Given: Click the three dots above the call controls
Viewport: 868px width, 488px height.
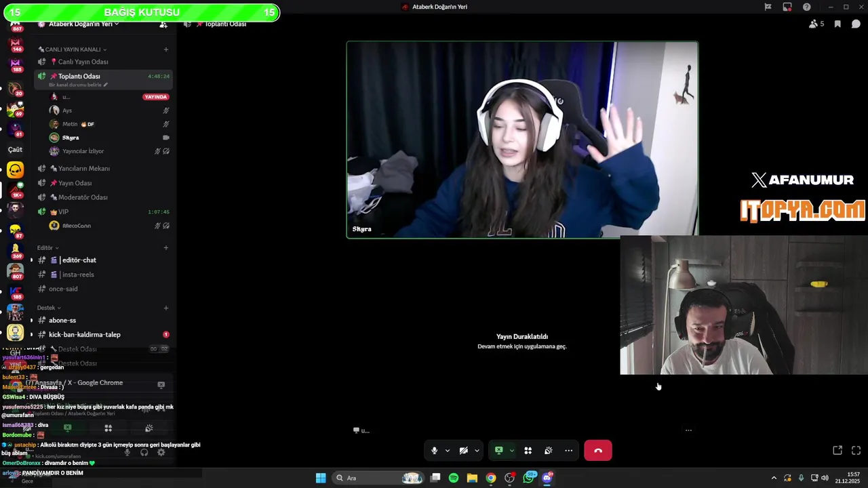Looking at the screenshot, I should click(688, 430).
